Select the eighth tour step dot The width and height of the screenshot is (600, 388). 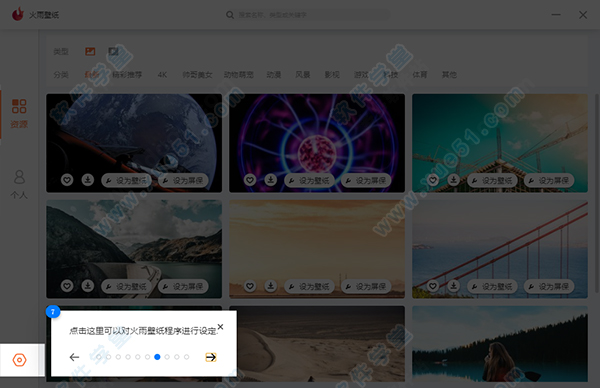coord(167,357)
